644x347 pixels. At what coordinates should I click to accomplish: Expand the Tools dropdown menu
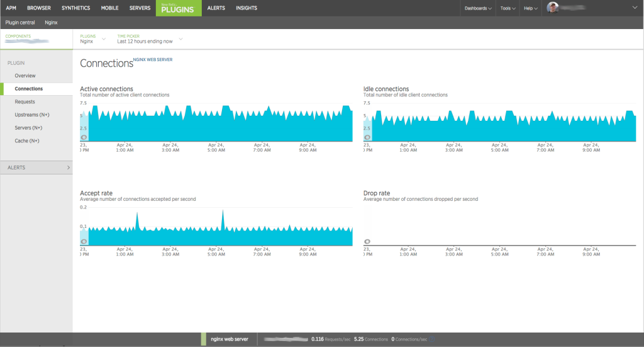[508, 8]
